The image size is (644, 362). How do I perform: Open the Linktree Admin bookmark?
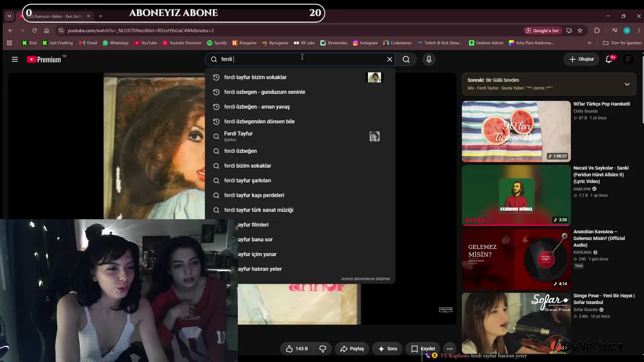486,43
